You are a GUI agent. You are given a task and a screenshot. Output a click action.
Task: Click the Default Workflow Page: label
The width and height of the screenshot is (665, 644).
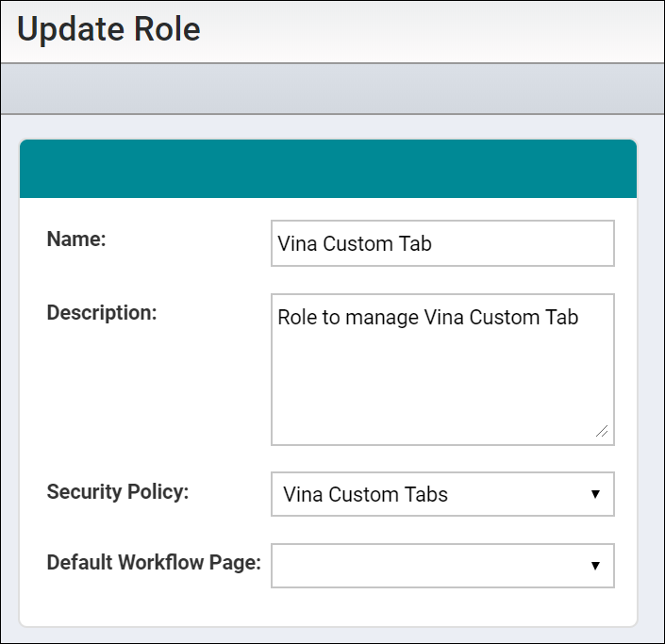[154, 563]
